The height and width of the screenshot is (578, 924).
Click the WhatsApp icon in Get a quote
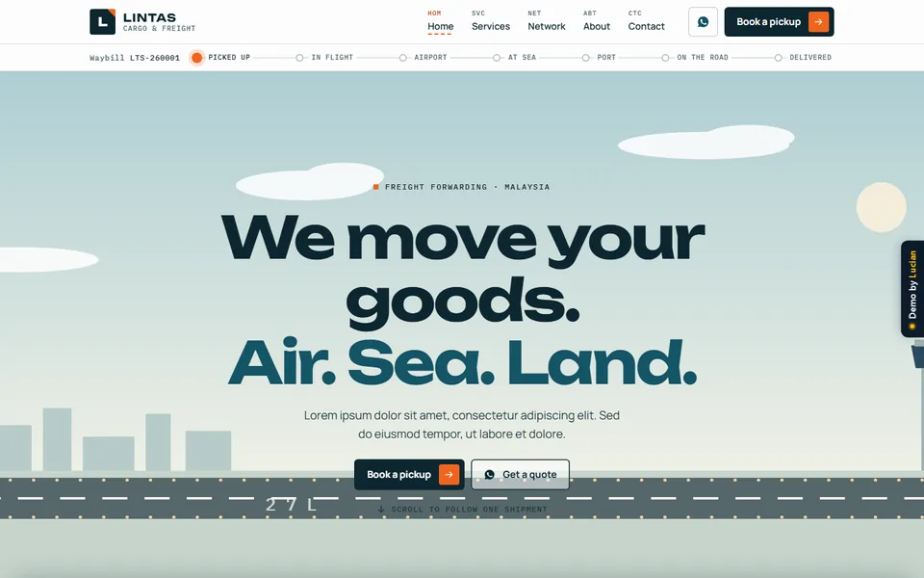(490, 474)
